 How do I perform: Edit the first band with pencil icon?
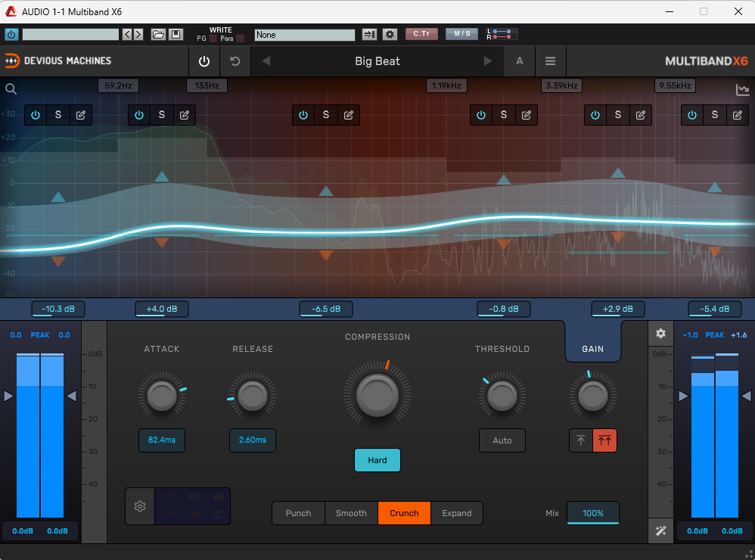coord(81,115)
